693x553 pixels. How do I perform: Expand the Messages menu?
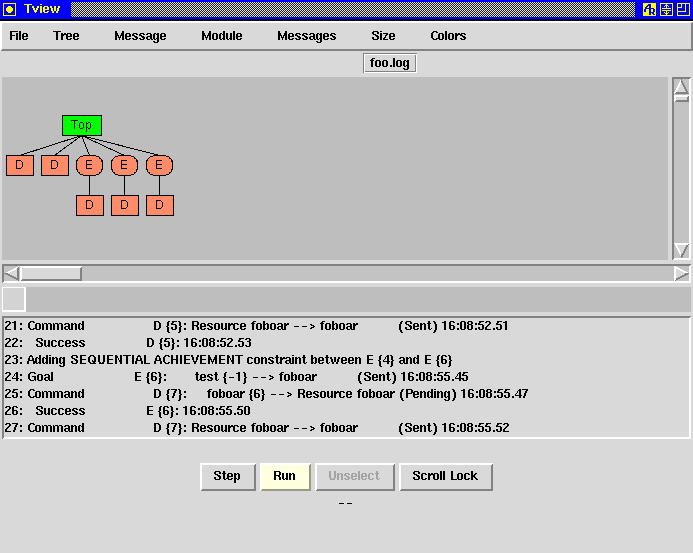click(x=306, y=36)
